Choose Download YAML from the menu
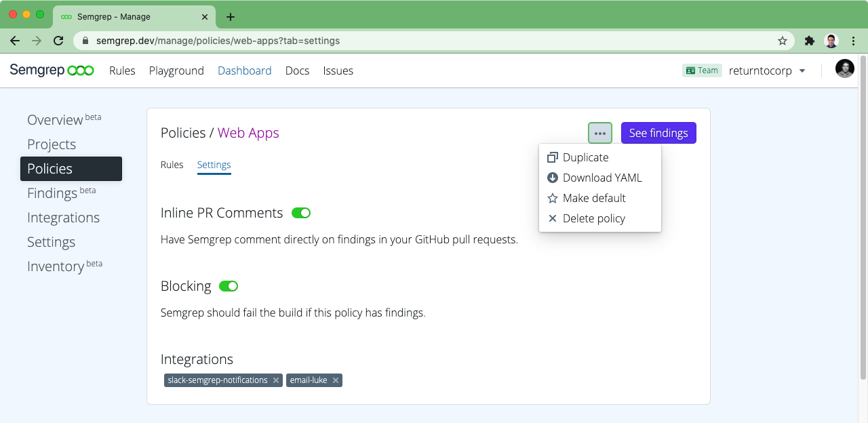 (x=600, y=178)
